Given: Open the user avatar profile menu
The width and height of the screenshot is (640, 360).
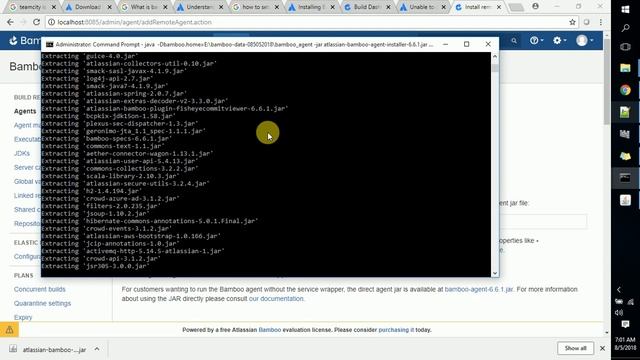Looking at the screenshot, I should (584, 40).
